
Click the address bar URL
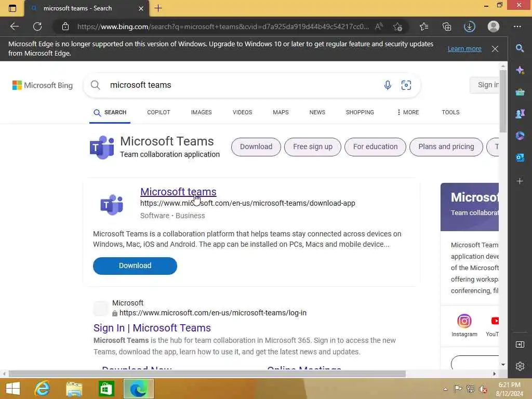pos(222,26)
